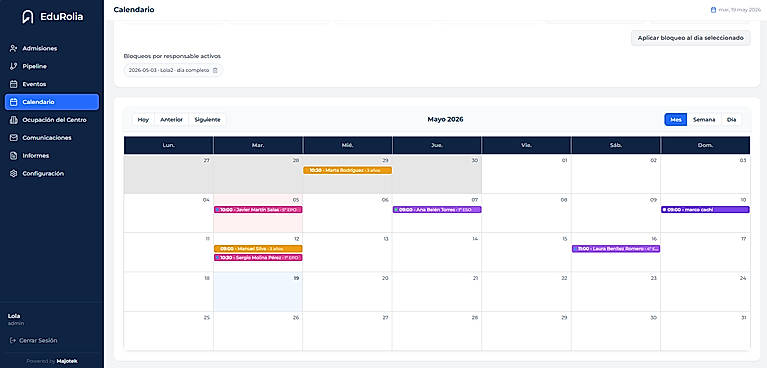The image size is (767, 368).
Task: Click the Informes document icon
Action: coord(14,156)
